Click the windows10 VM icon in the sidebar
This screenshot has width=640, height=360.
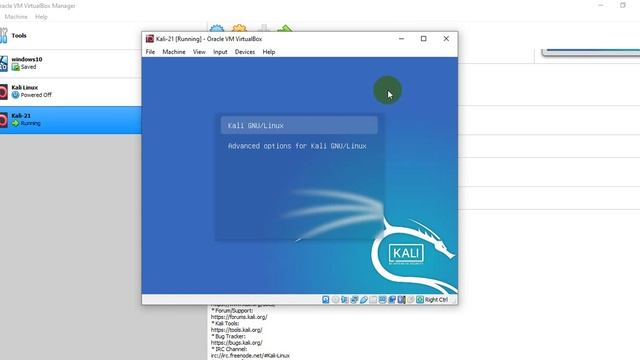[4, 63]
